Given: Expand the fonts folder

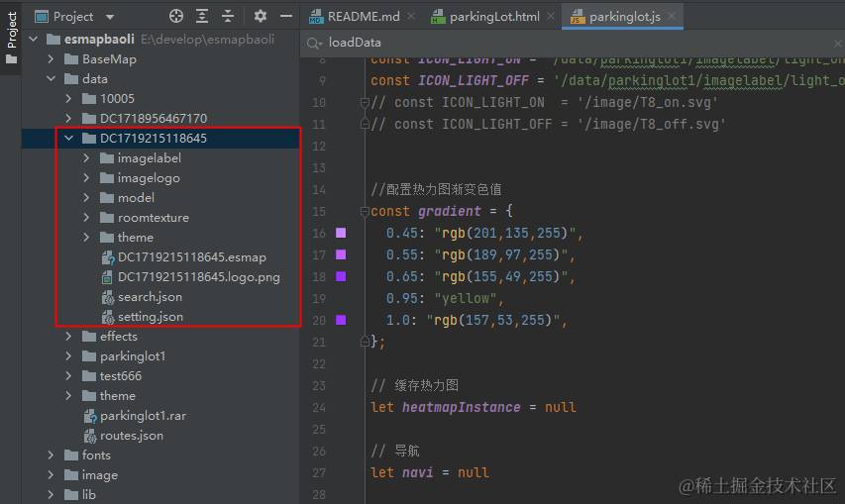Looking at the screenshot, I should [51, 455].
